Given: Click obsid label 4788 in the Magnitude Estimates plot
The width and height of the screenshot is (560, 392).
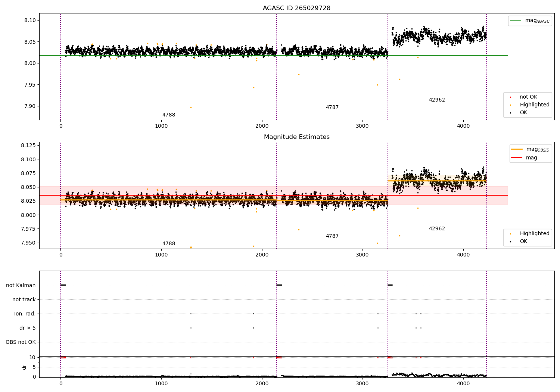Looking at the screenshot, I should pyautogui.click(x=169, y=244).
